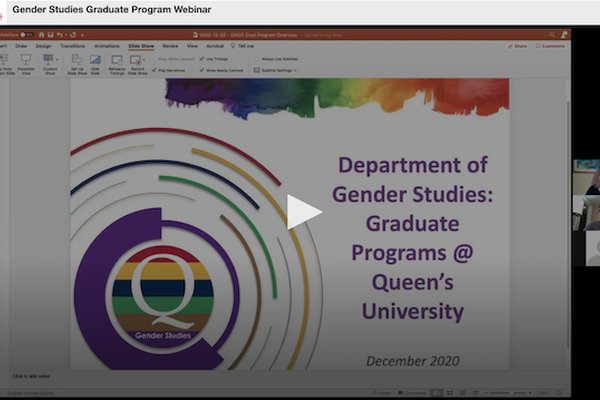Click the Gender Studies Q logo on the slide
Viewport: 600px width, 400px height.
(x=163, y=297)
